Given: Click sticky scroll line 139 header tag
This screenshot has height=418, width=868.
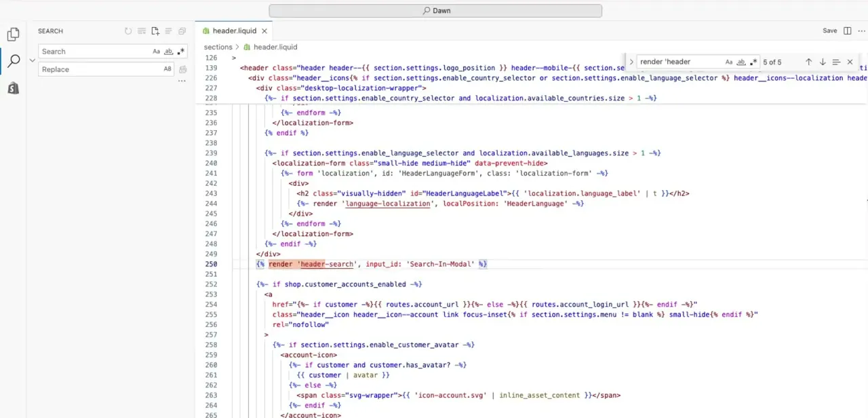Looking at the screenshot, I should pyautogui.click(x=255, y=68).
